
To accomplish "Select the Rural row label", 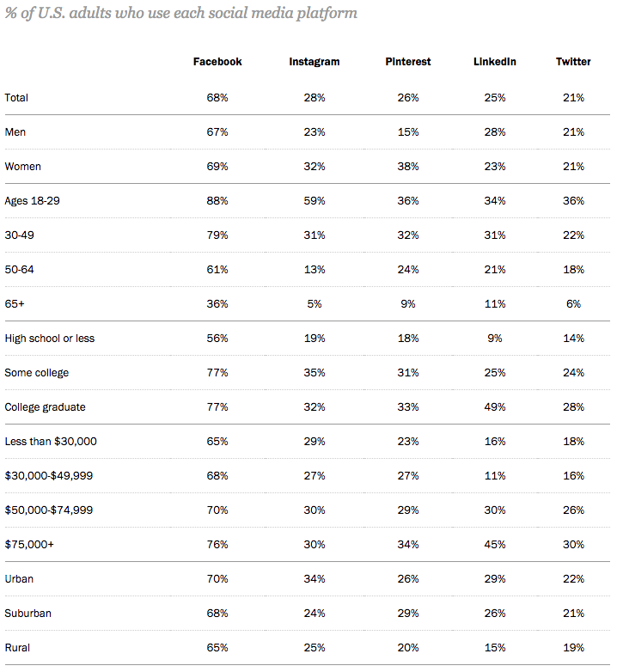I will pos(18,648).
